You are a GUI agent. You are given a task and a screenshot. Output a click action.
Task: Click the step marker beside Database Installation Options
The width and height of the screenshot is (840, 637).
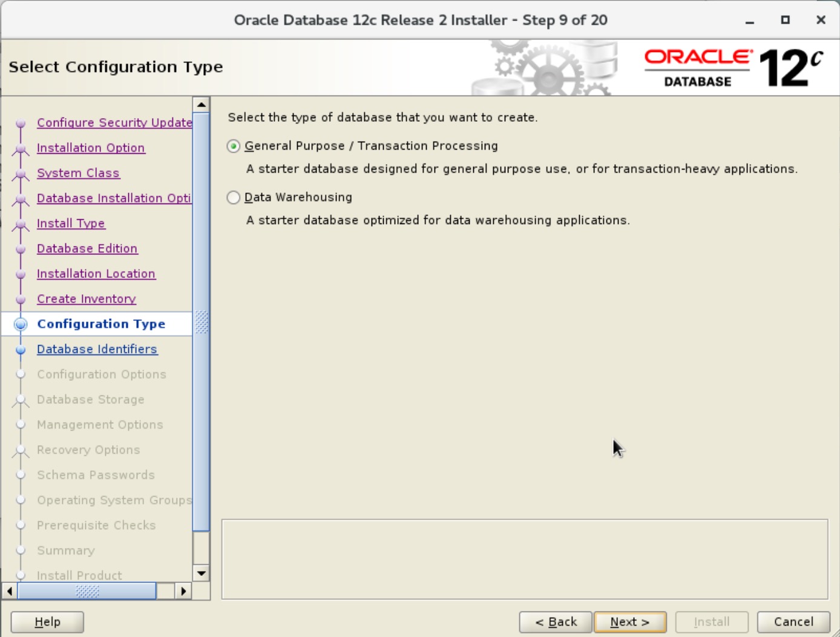[x=21, y=199]
